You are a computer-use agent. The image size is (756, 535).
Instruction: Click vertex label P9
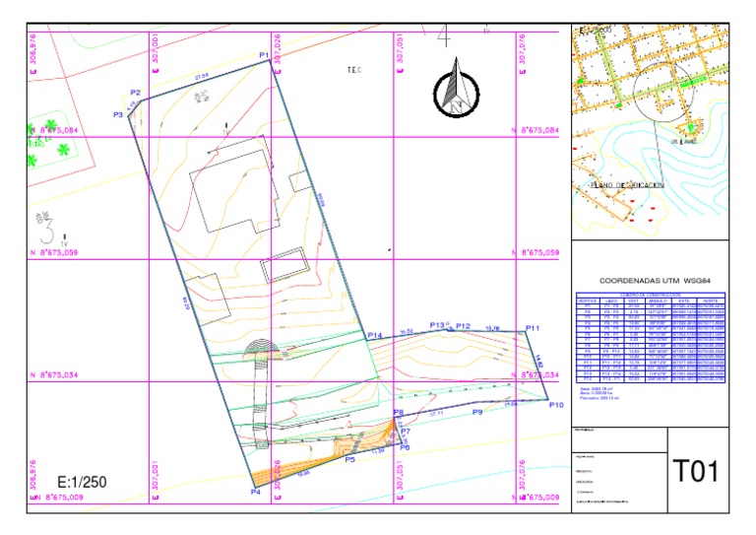(477, 412)
